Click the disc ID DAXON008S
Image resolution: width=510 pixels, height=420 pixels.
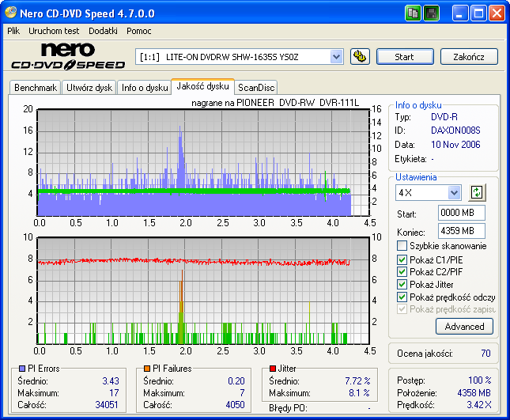(455, 131)
